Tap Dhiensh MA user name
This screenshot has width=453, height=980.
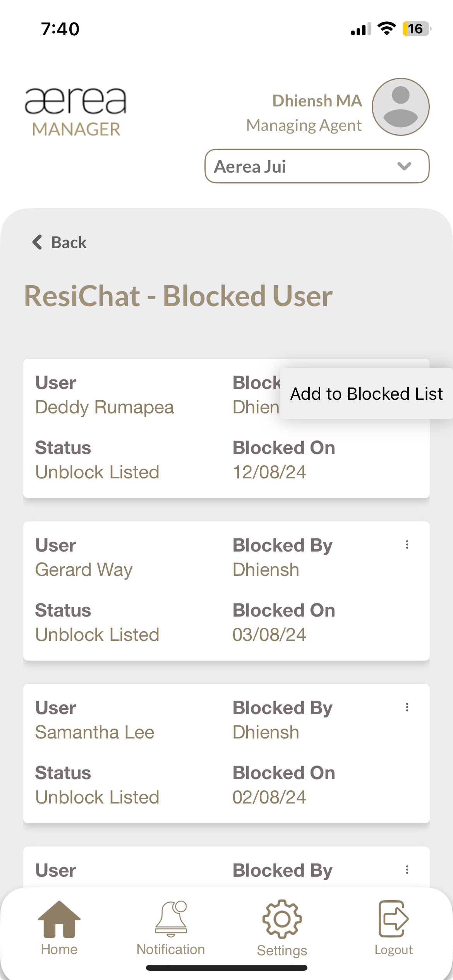click(317, 101)
